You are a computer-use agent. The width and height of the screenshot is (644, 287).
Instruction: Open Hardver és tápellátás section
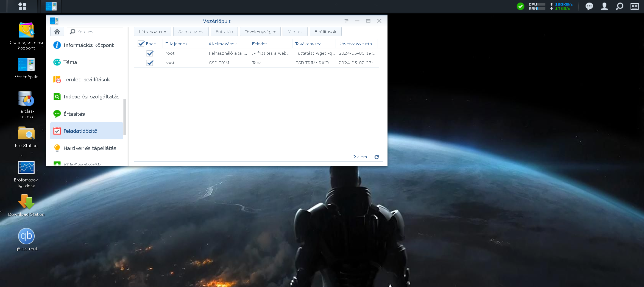[x=90, y=148]
